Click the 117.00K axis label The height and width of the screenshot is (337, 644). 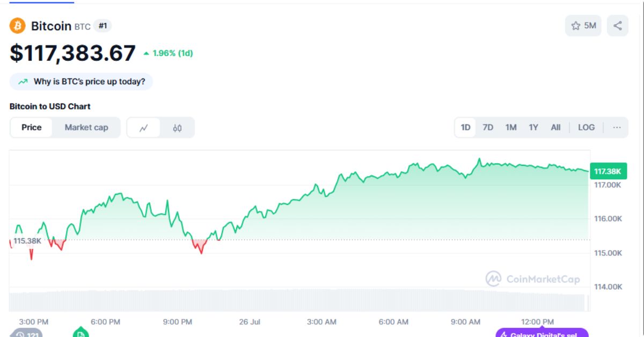click(x=608, y=185)
